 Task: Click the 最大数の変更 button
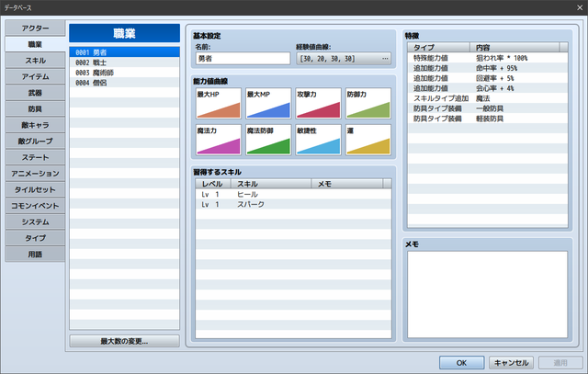pos(124,341)
